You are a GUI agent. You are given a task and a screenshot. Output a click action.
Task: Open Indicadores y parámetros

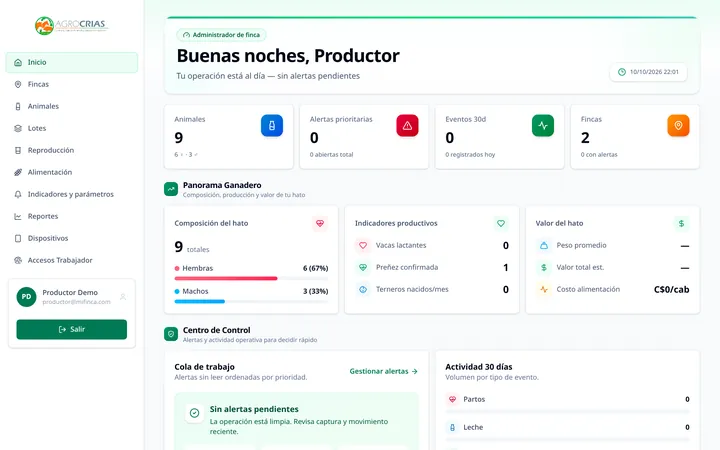(72, 195)
